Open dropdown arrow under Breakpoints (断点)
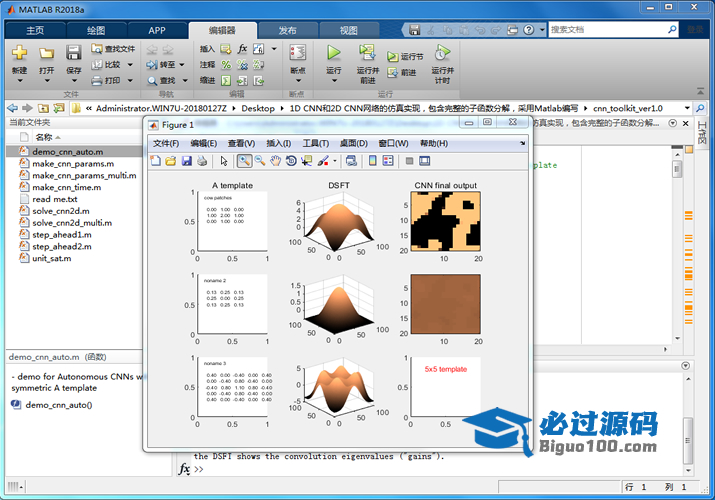The width and height of the screenshot is (715, 500). [298, 81]
